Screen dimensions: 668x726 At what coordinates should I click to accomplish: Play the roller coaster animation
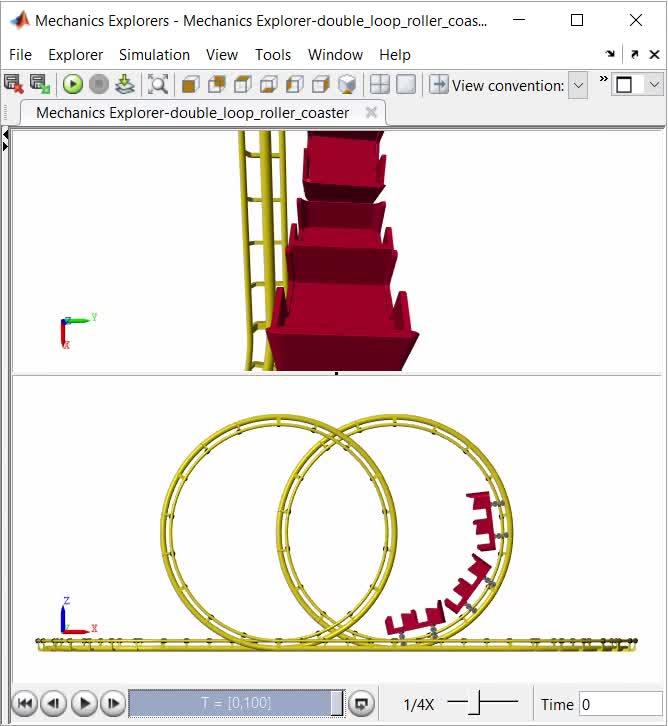(84, 703)
